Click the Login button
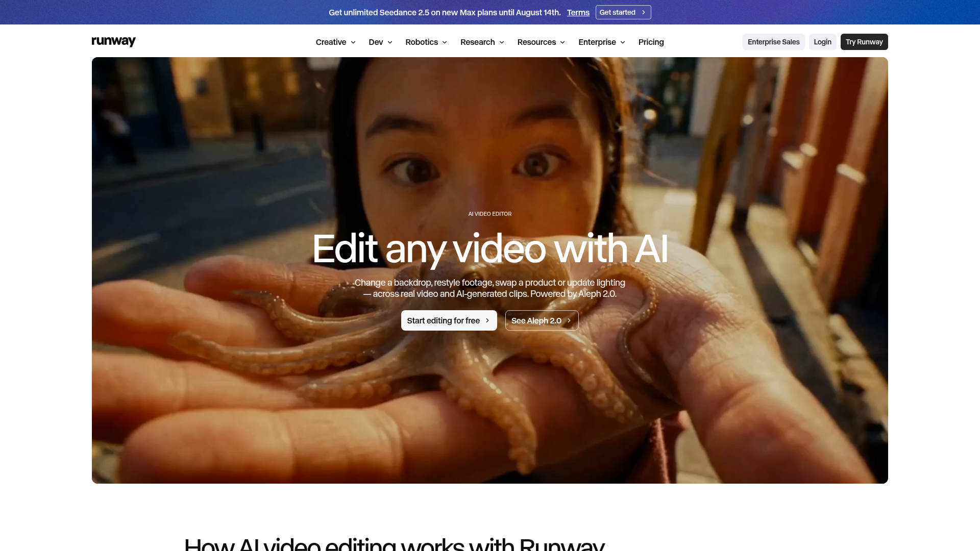This screenshot has height=551, width=980. pyautogui.click(x=822, y=42)
